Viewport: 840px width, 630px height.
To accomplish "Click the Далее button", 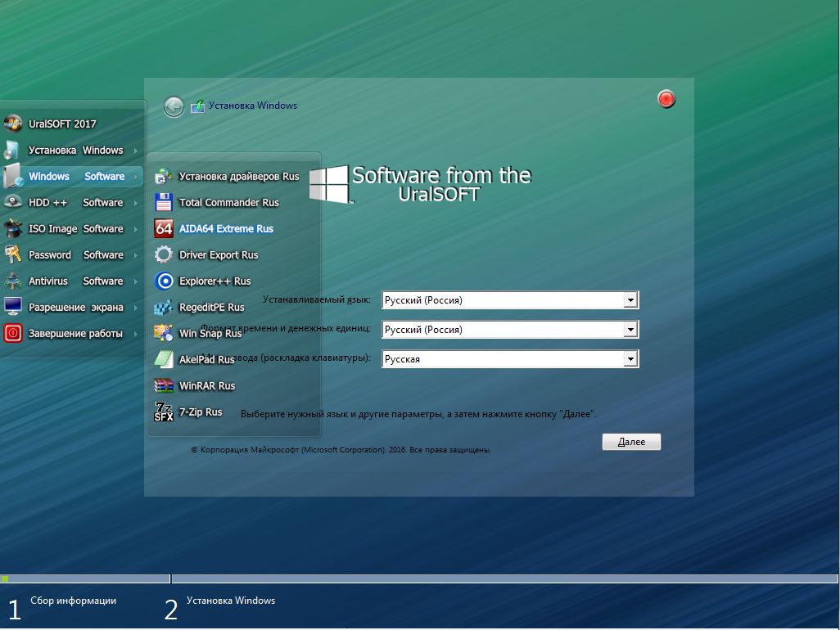I will [x=631, y=442].
